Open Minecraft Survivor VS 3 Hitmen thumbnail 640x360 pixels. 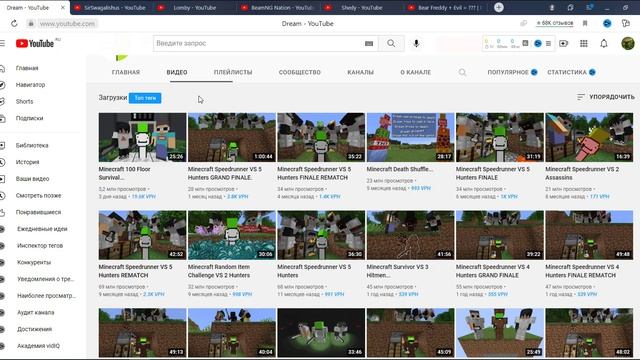pos(411,235)
